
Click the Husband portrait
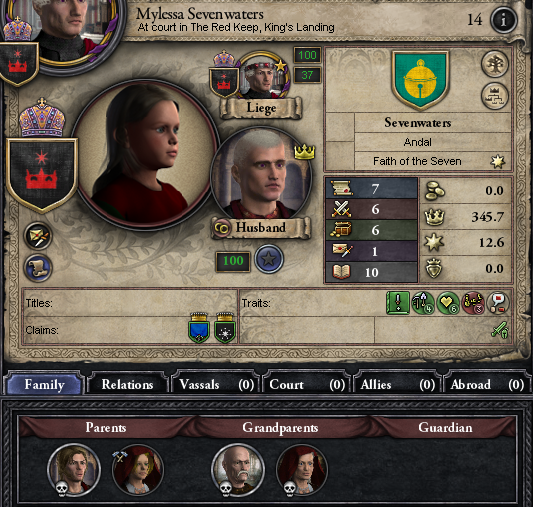(261, 177)
